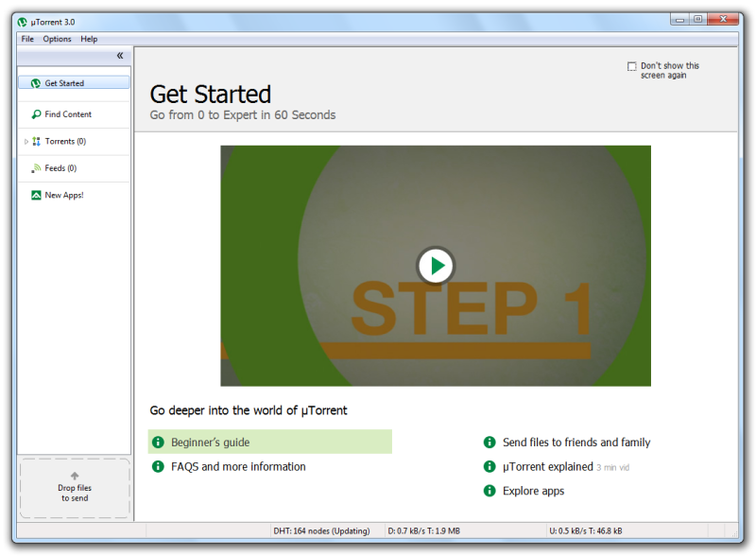Click the Get Started heading
The width and height of the screenshot is (756, 556).
[x=210, y=95]
